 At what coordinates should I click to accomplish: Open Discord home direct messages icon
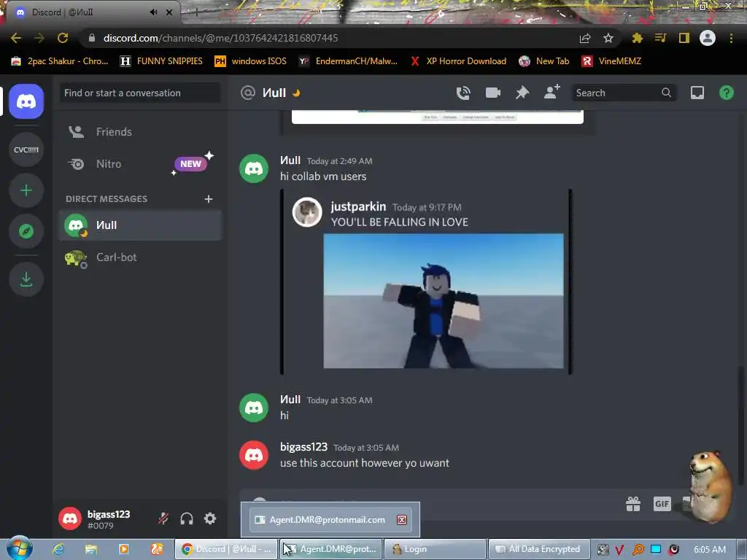[26, 101]
